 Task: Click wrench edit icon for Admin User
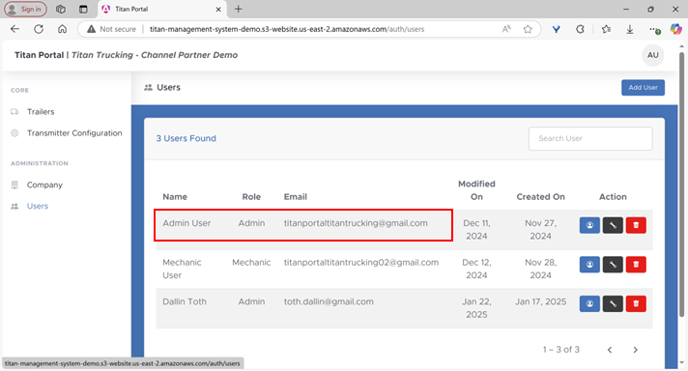[613, 225]
